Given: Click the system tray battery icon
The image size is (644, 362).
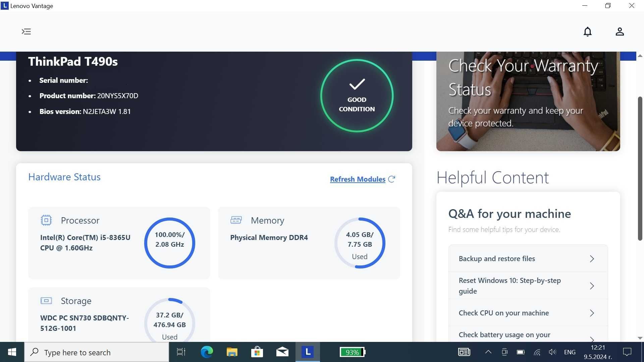Looking at the screenshot, I should [x=521, y=352].
